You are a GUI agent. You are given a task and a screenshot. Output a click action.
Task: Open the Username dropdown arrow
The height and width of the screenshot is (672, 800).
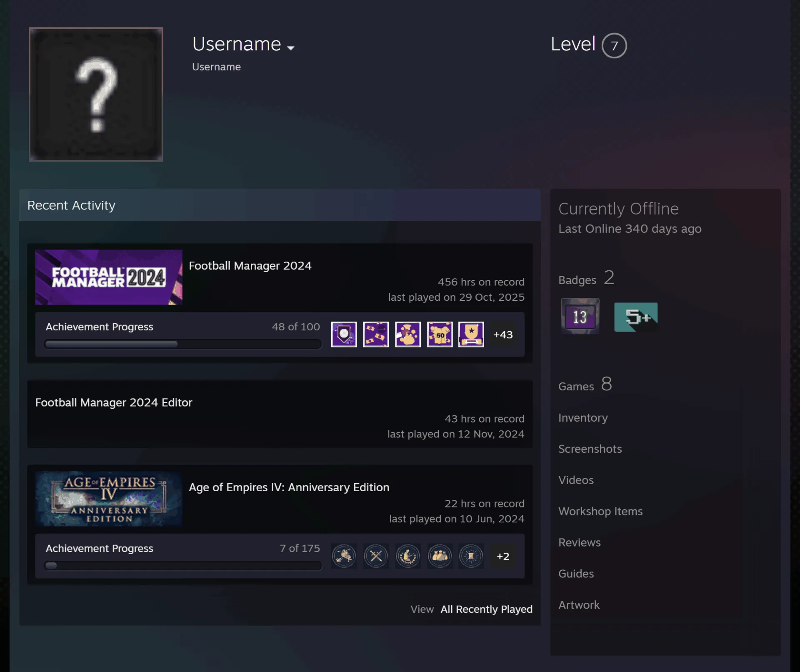point(291,48)
